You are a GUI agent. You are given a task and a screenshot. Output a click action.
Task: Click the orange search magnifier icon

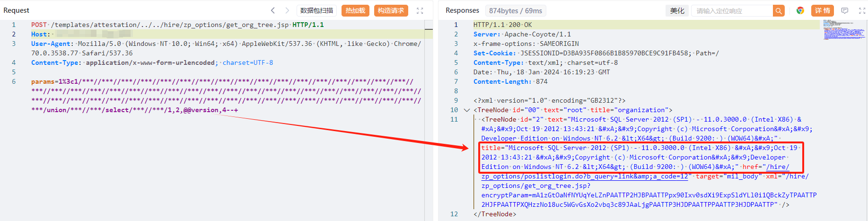tap(779, 10)
